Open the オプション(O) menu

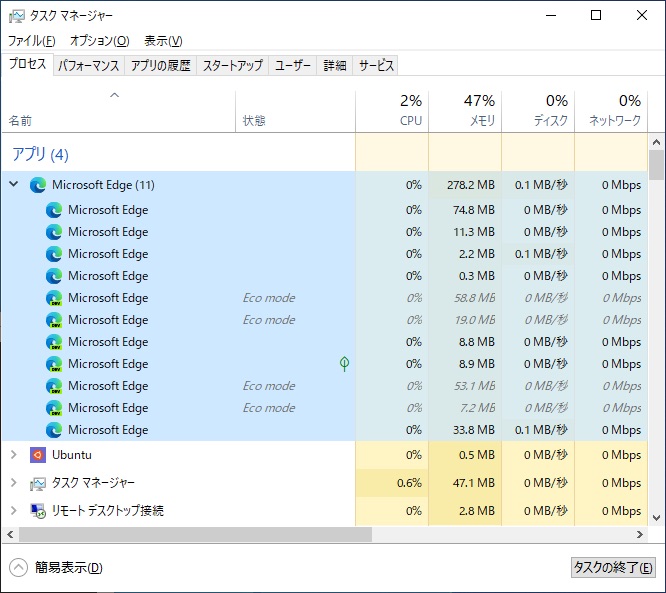(x=99, y=41)
